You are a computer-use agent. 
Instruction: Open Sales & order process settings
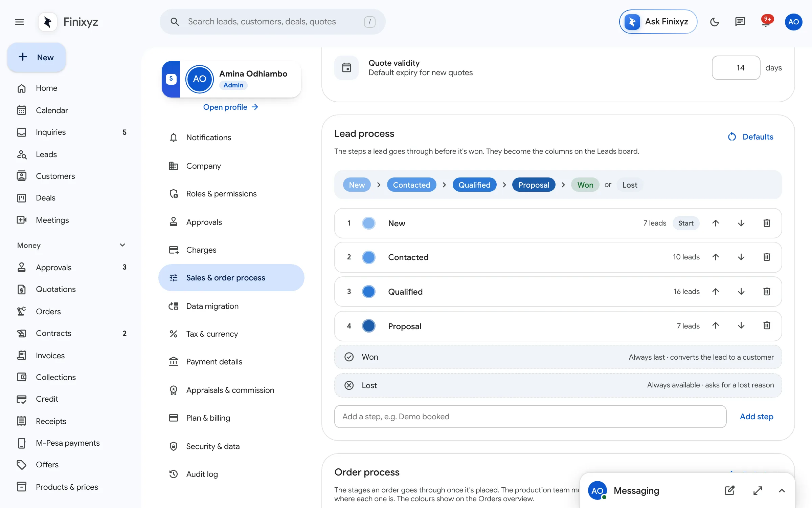pos(231,278)
